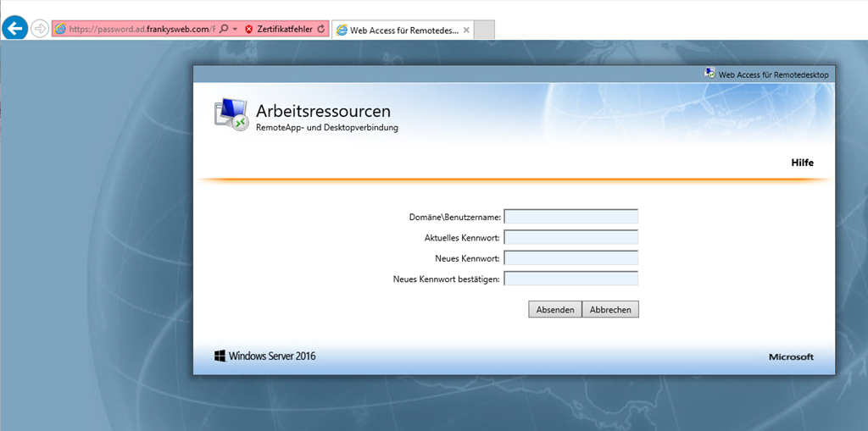
Task: Click the red certificate error shield icon
Action: (248, 29)
